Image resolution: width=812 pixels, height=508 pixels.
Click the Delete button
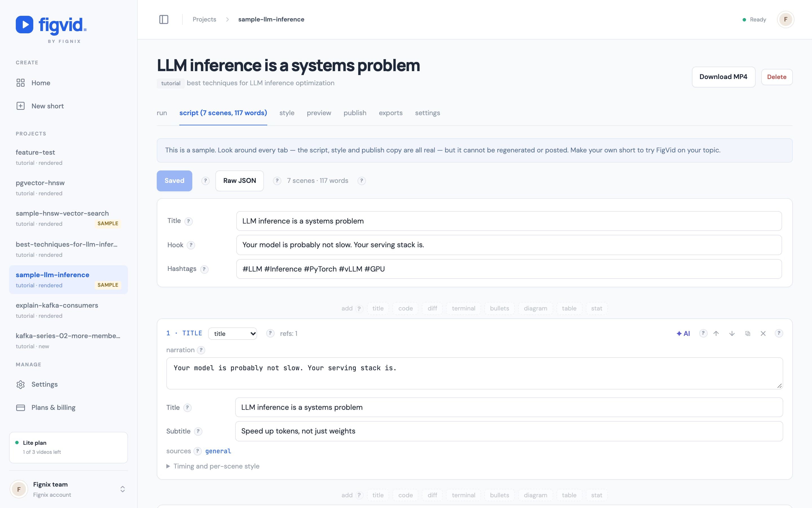click(x=776, y=77)
